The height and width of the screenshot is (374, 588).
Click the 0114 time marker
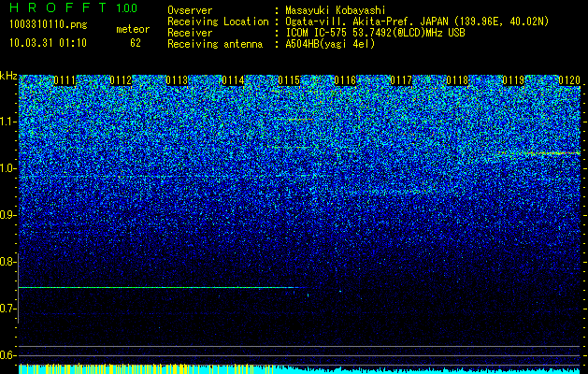pyautogui.click(x=234, y=80)
